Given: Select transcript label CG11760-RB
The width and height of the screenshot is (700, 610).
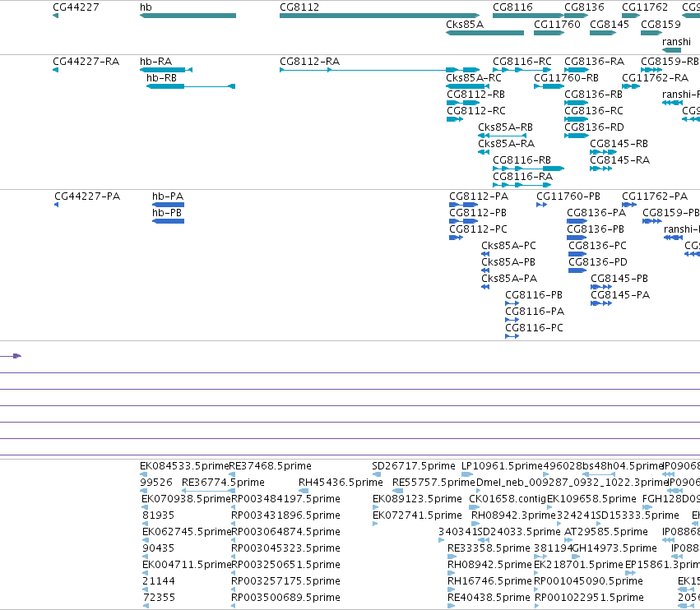Looking at the screenshot, I should tap(566, 77).
